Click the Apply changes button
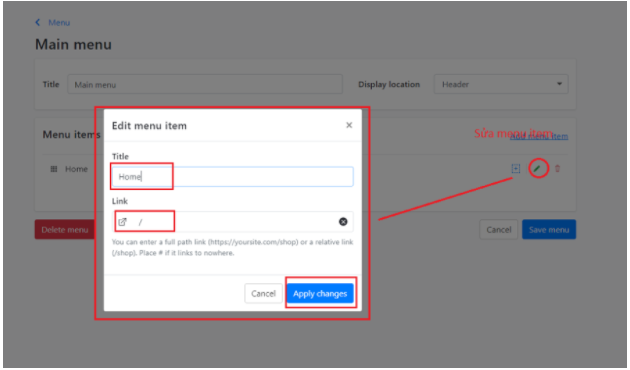 (320, 294)
